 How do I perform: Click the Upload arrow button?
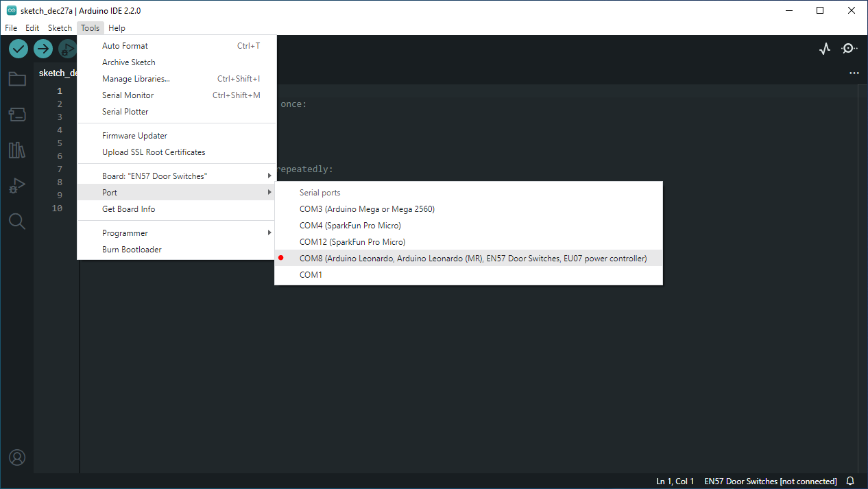43,49
